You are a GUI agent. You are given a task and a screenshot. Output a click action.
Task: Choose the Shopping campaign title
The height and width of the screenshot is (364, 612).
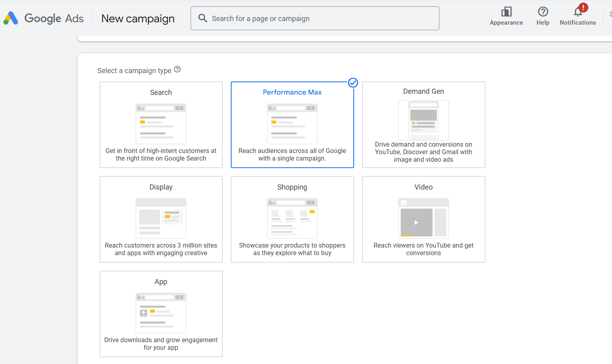tap(292, 187)
